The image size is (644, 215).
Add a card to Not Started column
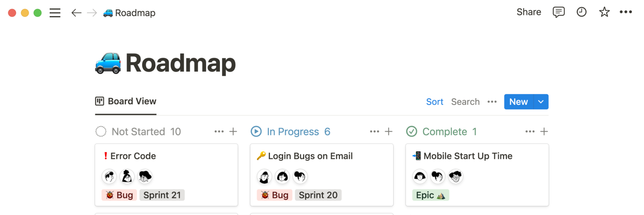[x=233, y=131]
